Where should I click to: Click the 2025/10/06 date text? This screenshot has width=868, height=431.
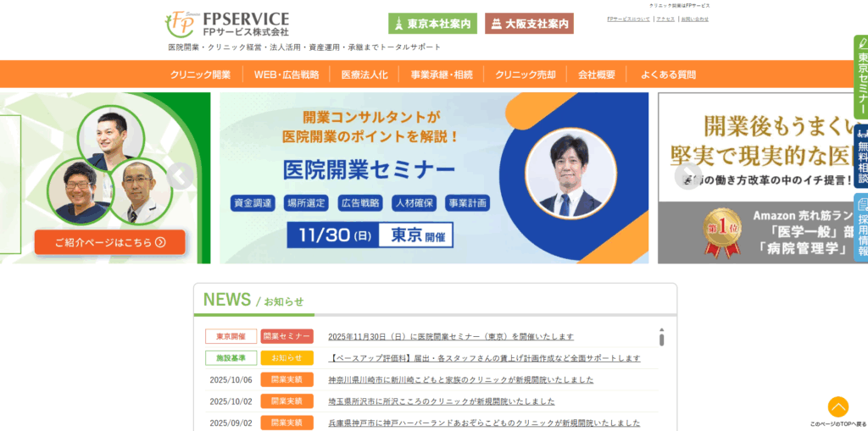click(x=231, y=379)
